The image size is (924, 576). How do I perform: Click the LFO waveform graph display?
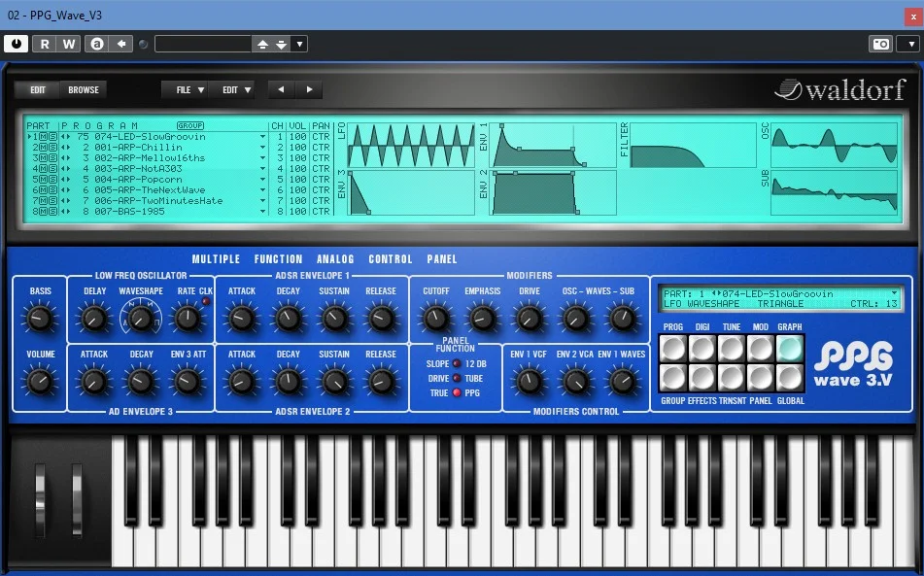[411, 145]
